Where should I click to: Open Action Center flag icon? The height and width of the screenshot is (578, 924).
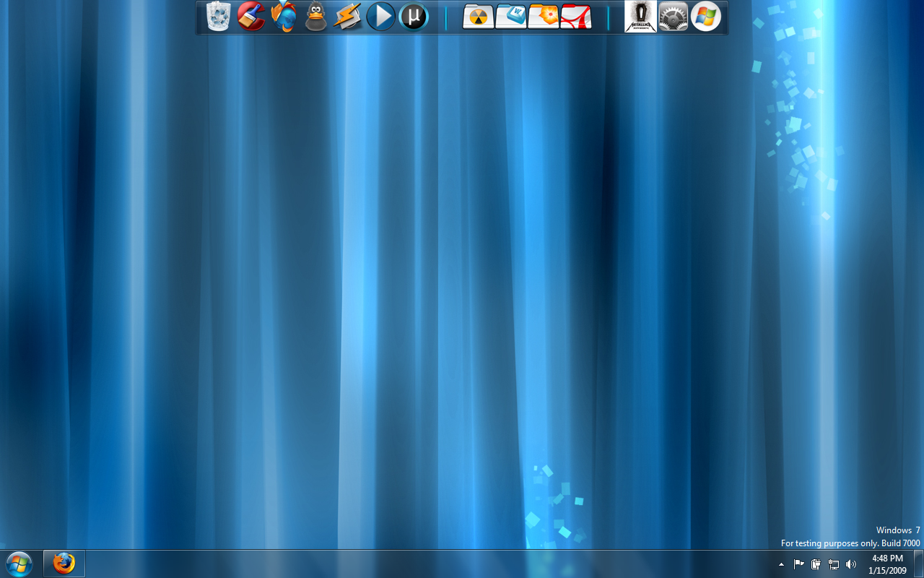click(x=798, y=564)
